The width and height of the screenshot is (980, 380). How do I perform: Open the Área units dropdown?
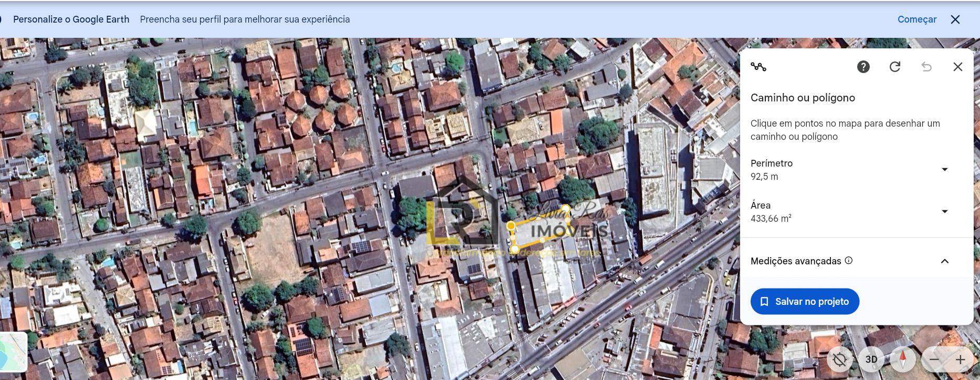[944, 211]
